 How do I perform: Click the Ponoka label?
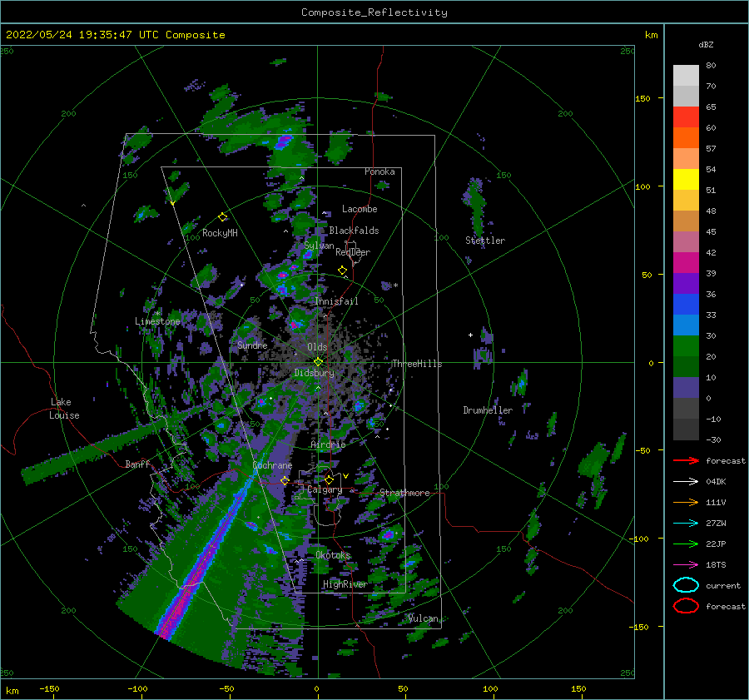point(379,171)
